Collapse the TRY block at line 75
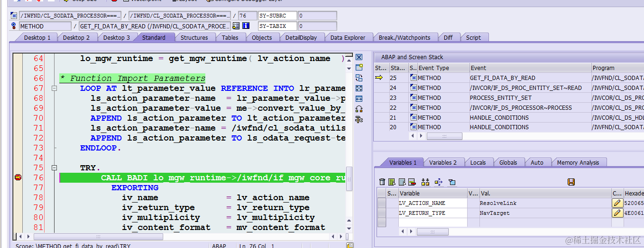This screenshot has width=644, height=248. pyautogui.click(x=54, y=168)
